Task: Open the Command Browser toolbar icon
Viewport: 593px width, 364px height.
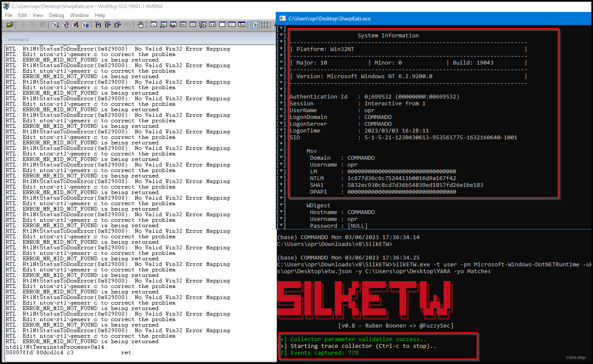Action: [x=242, y=25]
